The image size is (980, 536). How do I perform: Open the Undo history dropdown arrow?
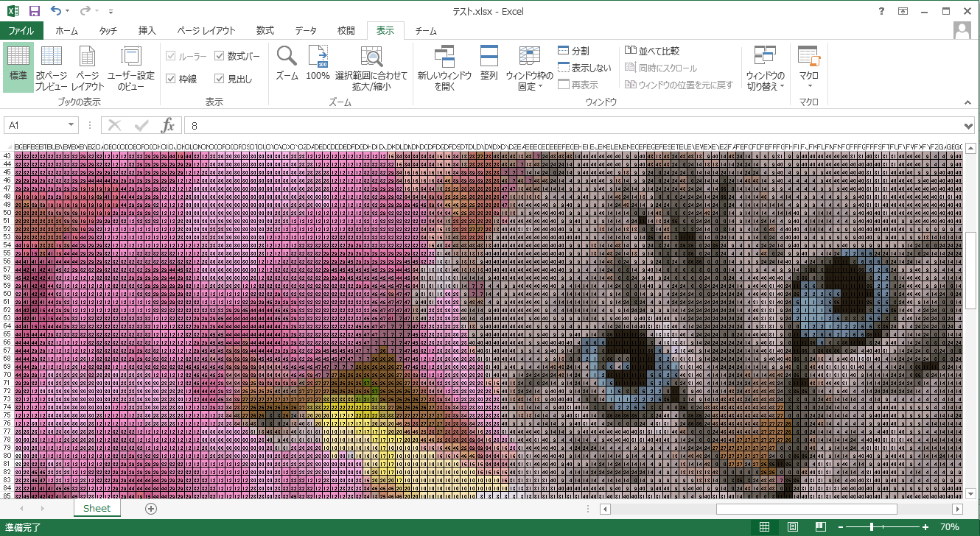click(x=68, y=12)
